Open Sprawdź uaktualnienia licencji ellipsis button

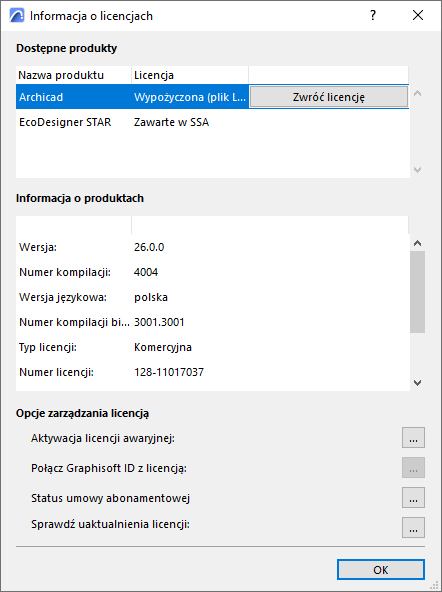[x=413, y=527]
